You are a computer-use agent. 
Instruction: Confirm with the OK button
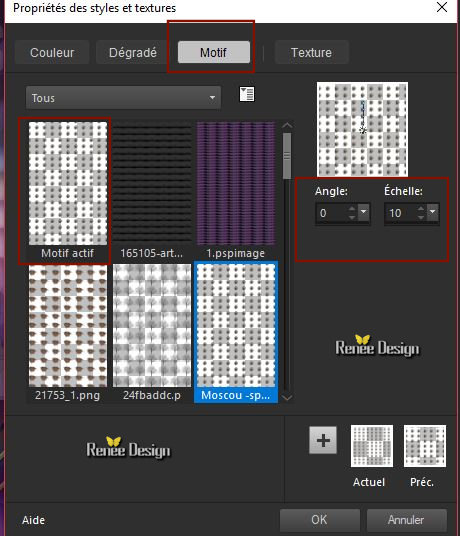(x=320, y=520)
